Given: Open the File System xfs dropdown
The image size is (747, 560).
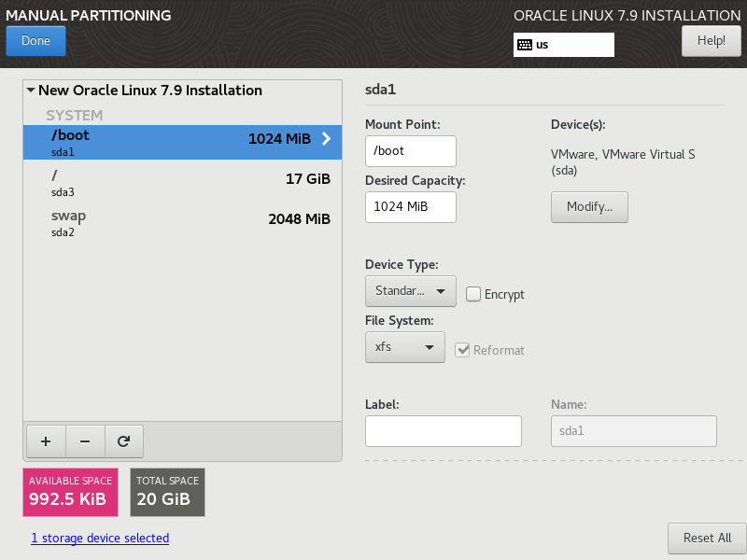Looking at the screenshot, I should point(405,347).
